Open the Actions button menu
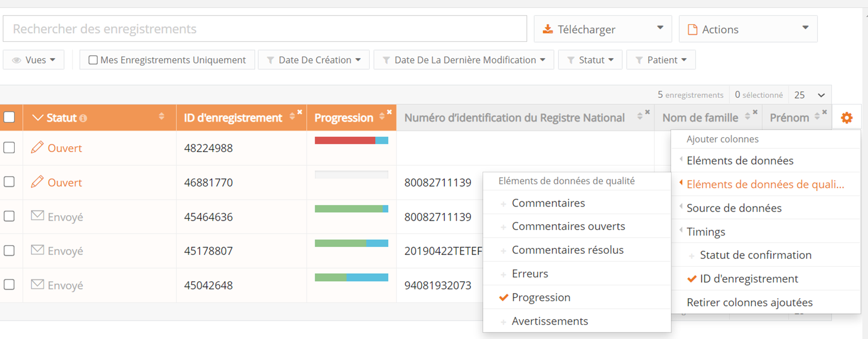This screenshot has width=868, height=339. click(x=748, y=29)
